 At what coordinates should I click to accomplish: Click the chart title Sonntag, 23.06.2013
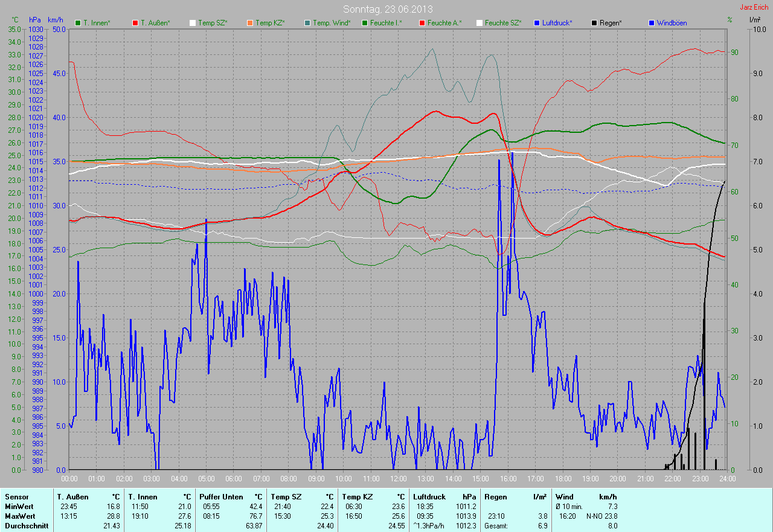(388, 9)
